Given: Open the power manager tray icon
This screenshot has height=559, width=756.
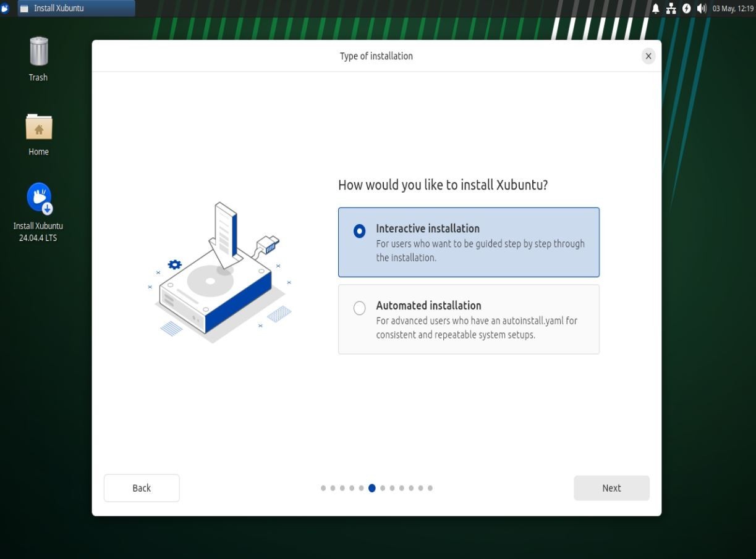Looking at the screenshot, I should [x=687, y=8].
